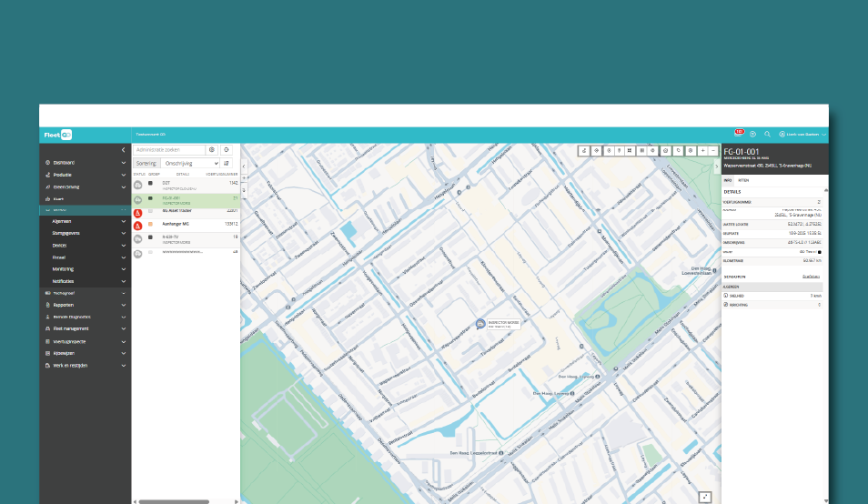Click the Rijbewijzen icon in the sidebar
Screen dimensions: 868x504
pyautogui.click(x=47, y=353)
